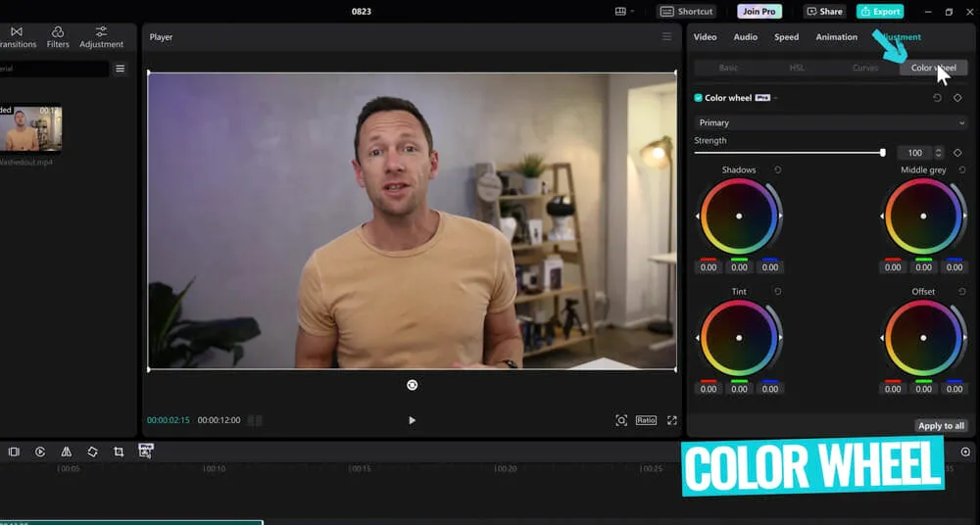Click the Apply to all button

[x=941, y=426]
